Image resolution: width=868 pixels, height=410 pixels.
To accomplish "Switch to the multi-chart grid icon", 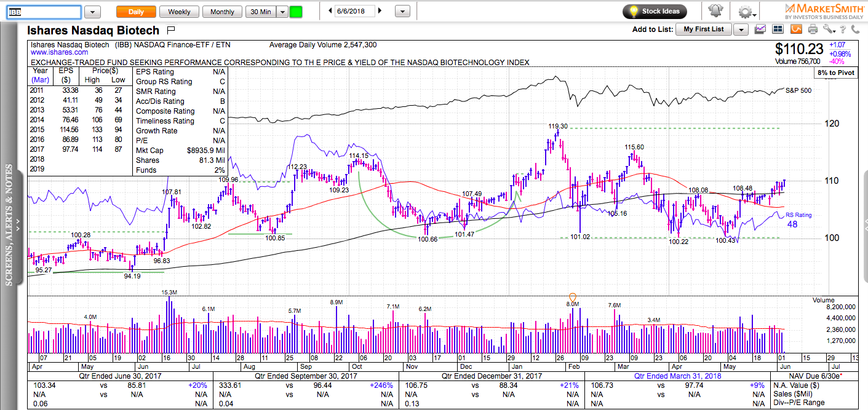I will [x=777, y=29].
